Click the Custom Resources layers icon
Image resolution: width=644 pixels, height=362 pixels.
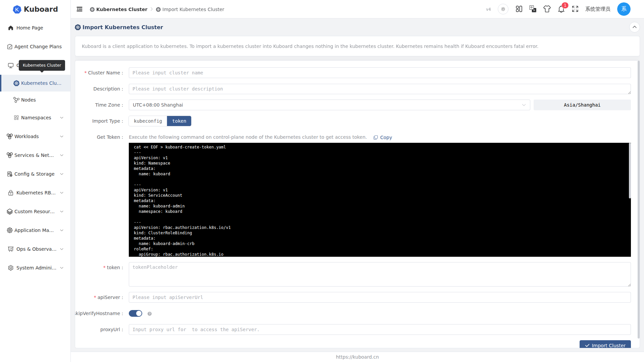pyautogui.click(x=10, y=212)
